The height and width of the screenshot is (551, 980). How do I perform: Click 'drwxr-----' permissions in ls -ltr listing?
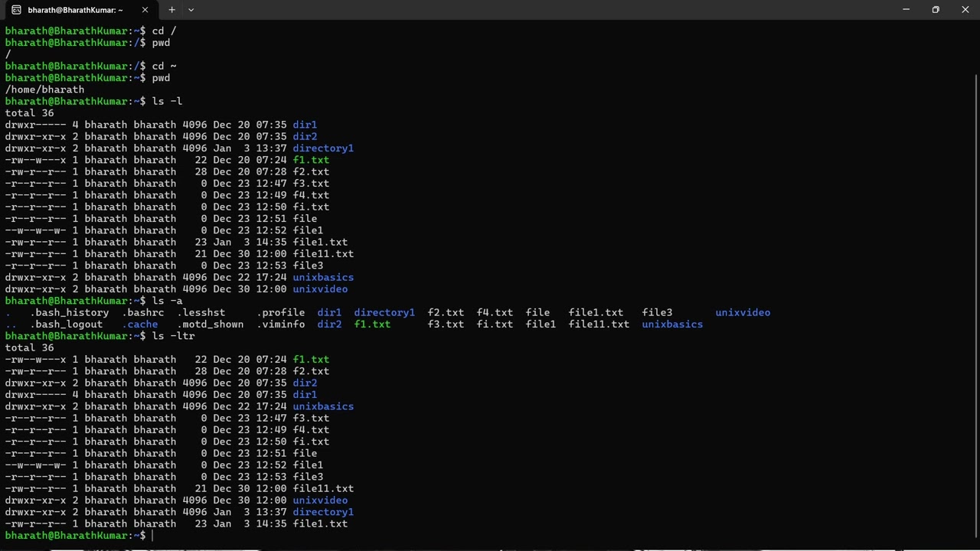coord(35,395)
